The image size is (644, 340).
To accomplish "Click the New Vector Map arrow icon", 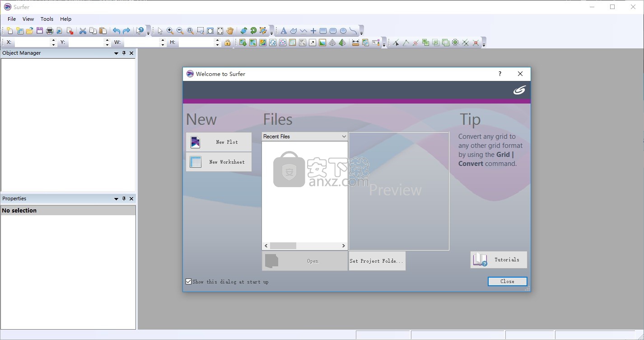I will [313, 42].
